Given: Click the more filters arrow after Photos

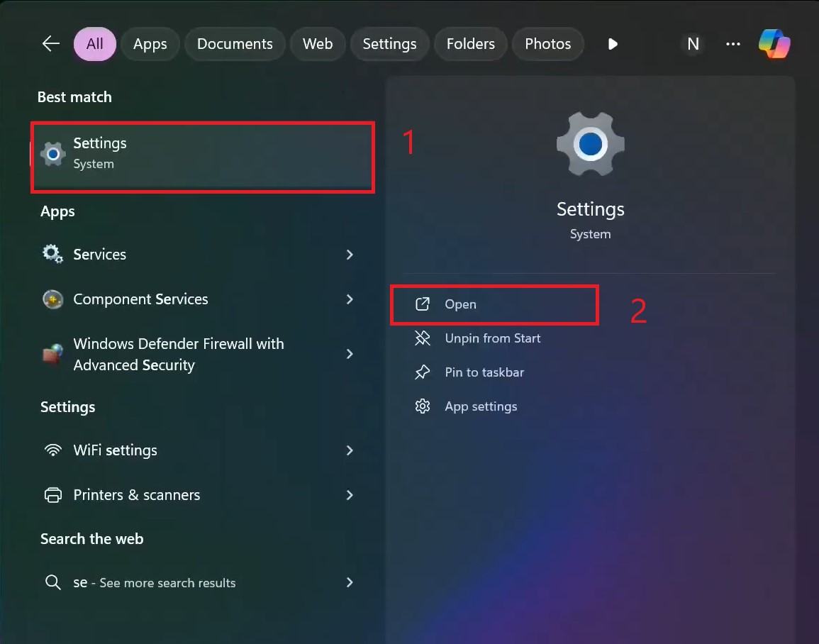Looking at the screenshot, I should 612,43.
